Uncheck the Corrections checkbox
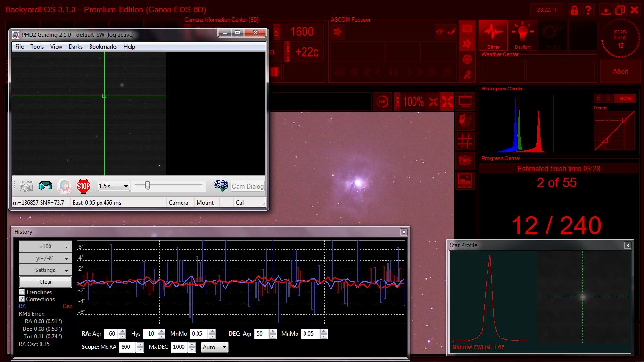The height and width of the screenshot is (362, 644). 22,299
